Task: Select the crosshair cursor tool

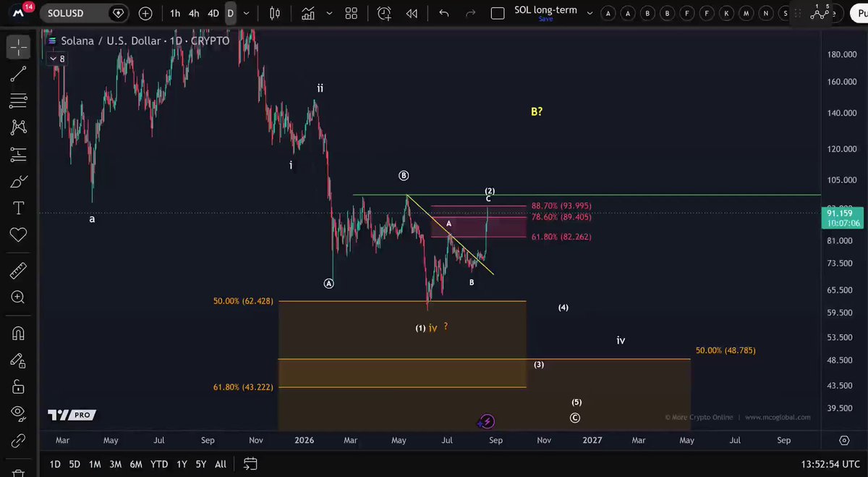Action: (18, 47)
